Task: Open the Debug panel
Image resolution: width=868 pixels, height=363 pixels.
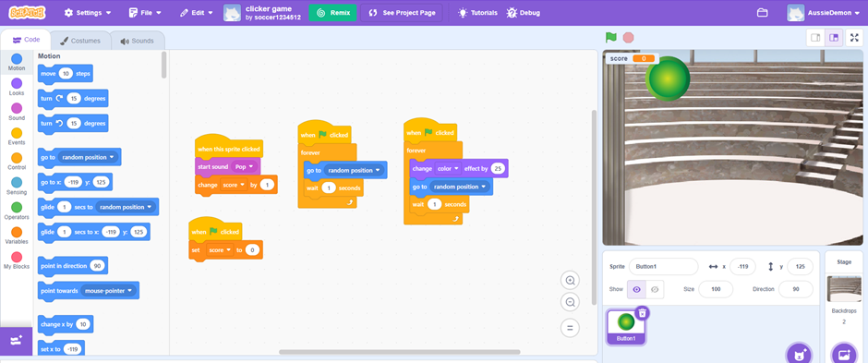Action: (x=523, y=13)
